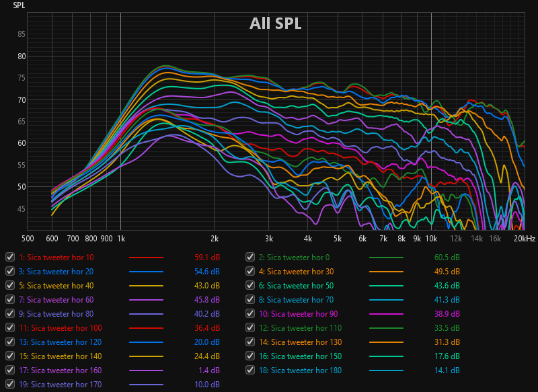Select the label '3: Sica tweeter hor 20'

[56, 271]
